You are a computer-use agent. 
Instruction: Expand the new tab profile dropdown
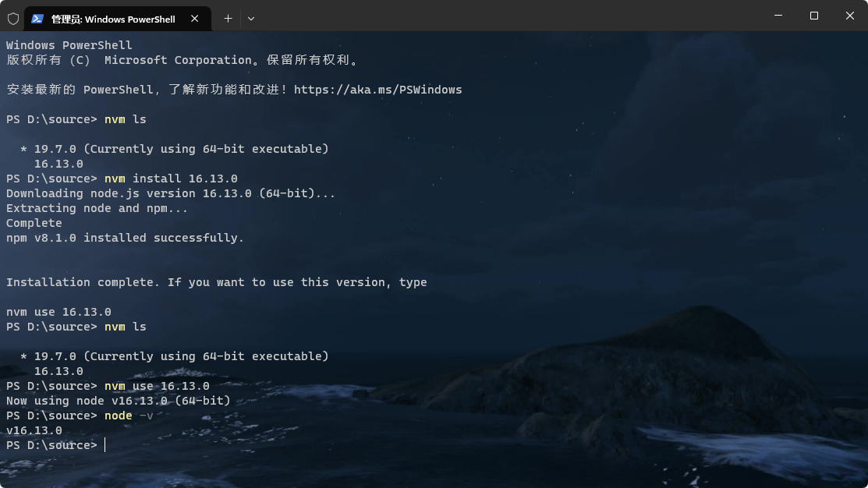pyautogui.click(x=251, y=19)
